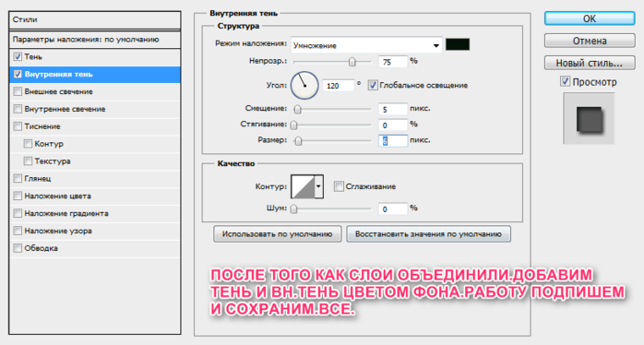Viewport: 644px width, 345px height.
Task: Click the style preview thumbnail
Action: pyautogui.click(x=589, y=119)
